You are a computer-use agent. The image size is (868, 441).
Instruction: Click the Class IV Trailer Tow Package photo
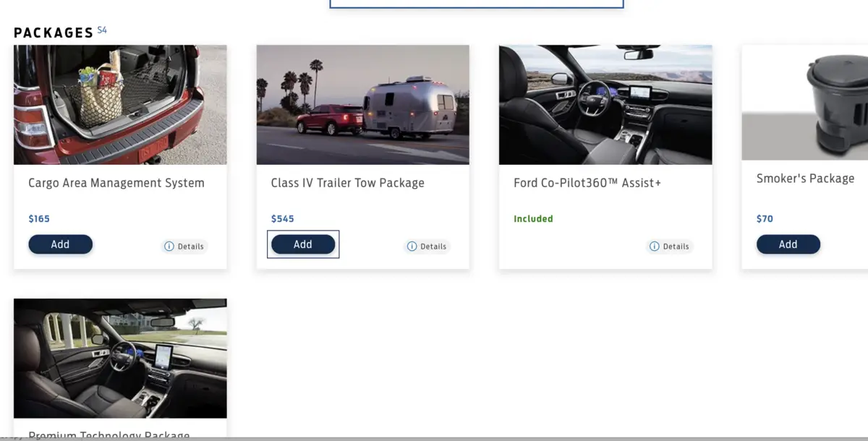(x=363, y=105)
